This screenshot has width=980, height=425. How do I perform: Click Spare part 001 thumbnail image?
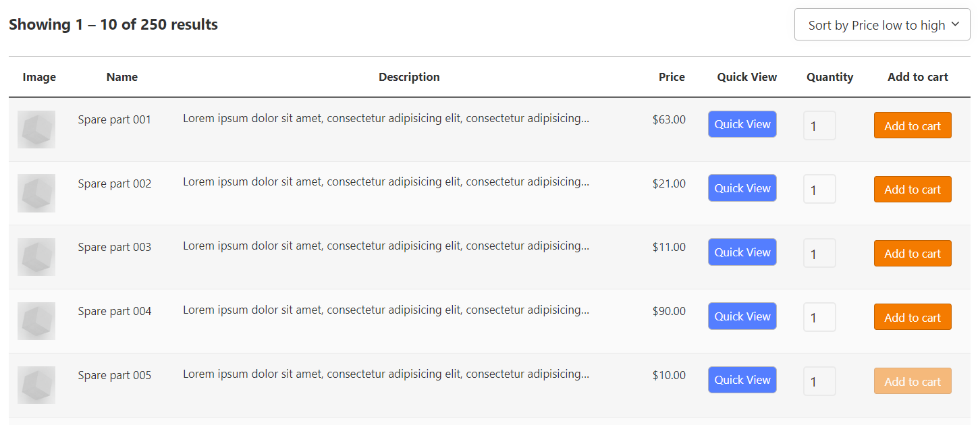pyautogui.click(x=36, y=130)
